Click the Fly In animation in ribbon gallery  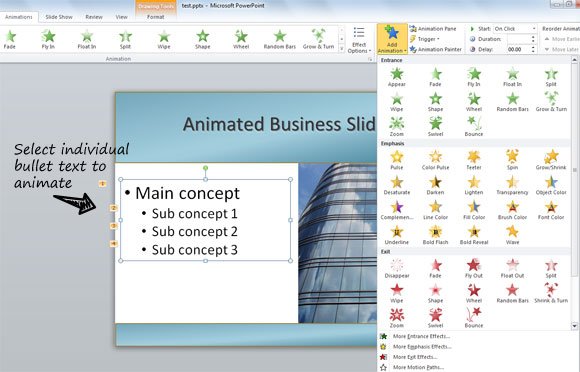[48, 39]
